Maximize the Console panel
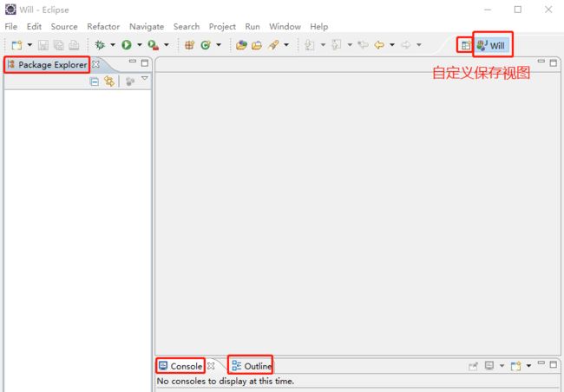The width and height of the screenshot is (564, 392). tap(554, 364)
